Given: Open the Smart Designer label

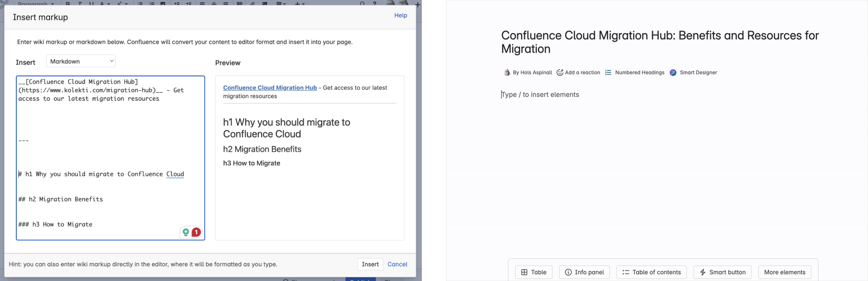Looking at the screenshot, I should [x=698, y=73].
